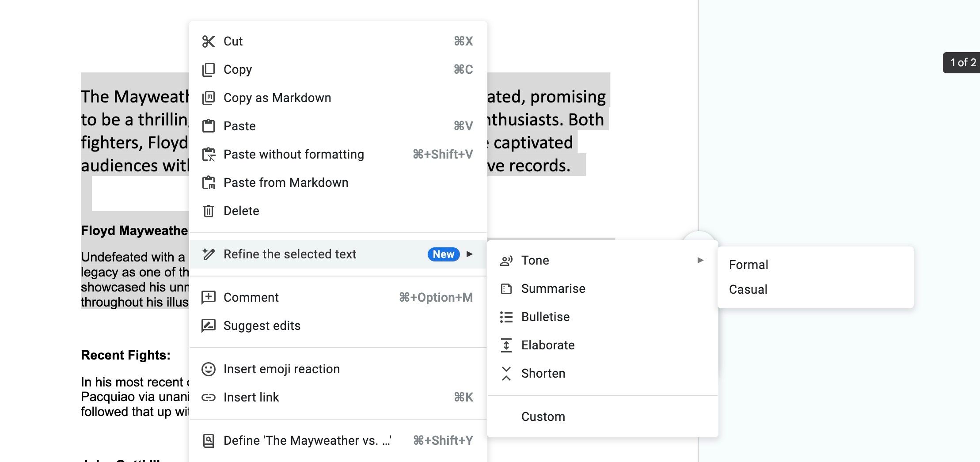Click the magic pencil Refine icon
The width and height of the screenshot is (980, 462).
click(208, 254)
